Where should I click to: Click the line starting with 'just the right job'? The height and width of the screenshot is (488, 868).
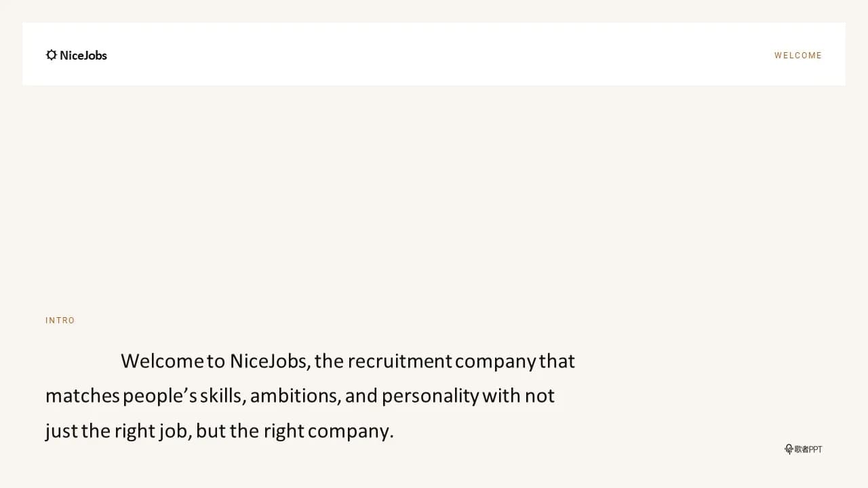(220, 431)
